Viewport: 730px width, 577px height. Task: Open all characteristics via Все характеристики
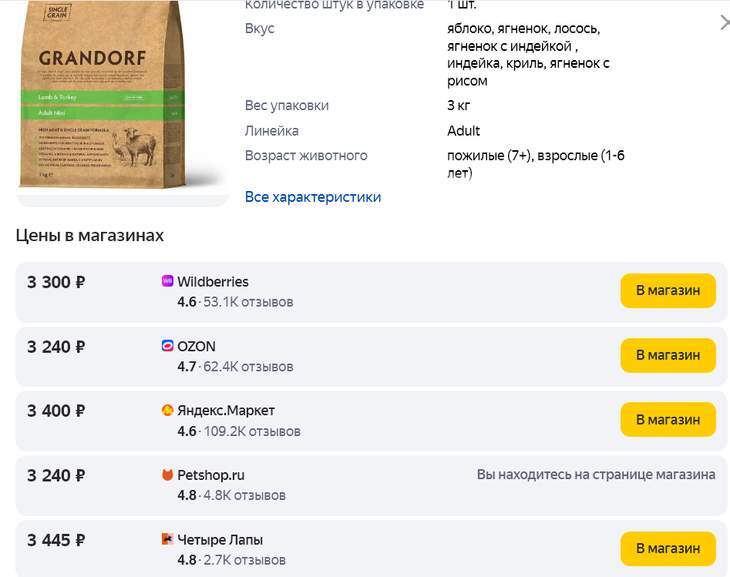[x=313, y=197]
